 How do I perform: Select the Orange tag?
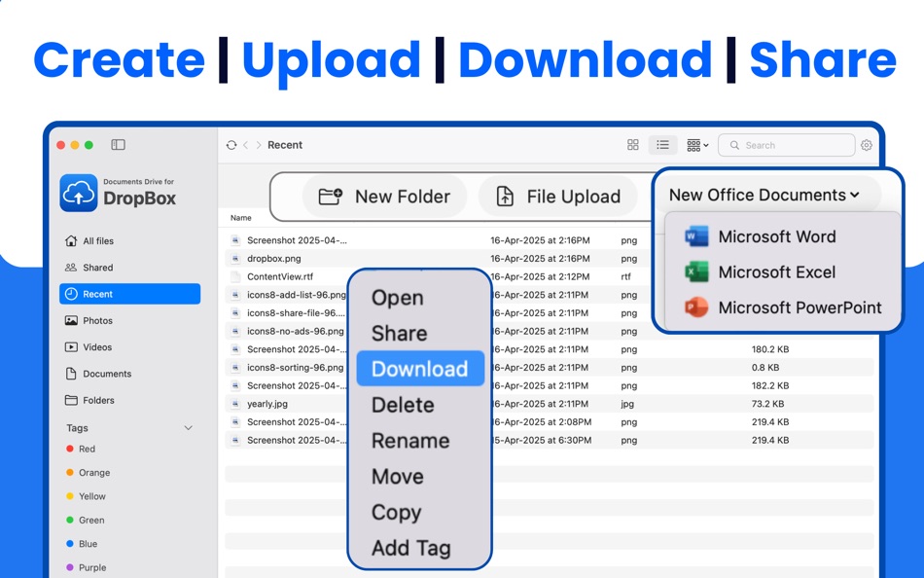tap(88, 473)
